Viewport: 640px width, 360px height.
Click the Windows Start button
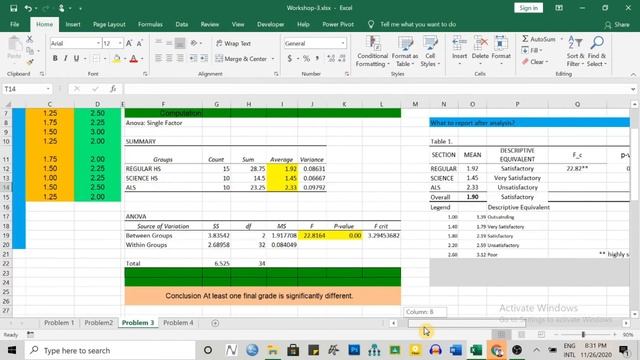click(x=12, y=350)
